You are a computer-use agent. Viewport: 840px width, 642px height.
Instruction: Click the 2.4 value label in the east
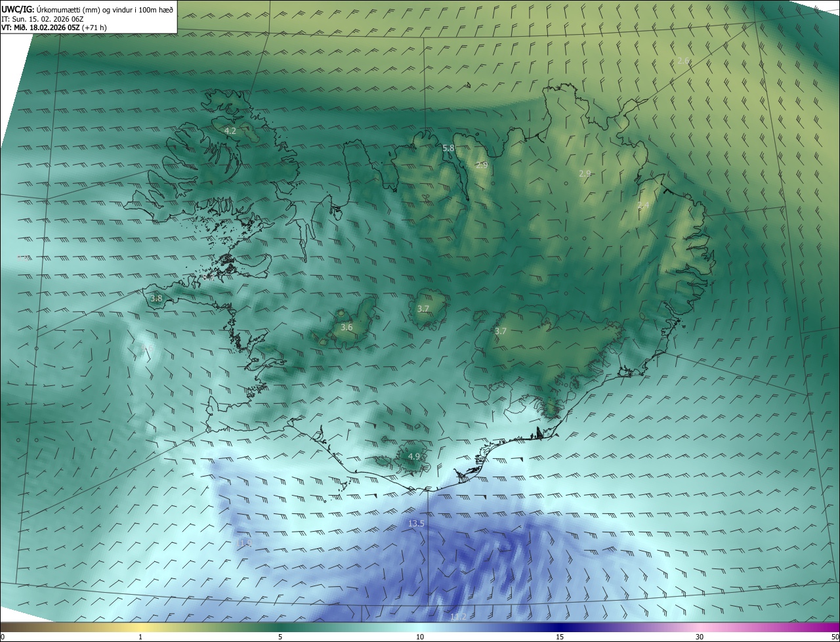(643, 205)
